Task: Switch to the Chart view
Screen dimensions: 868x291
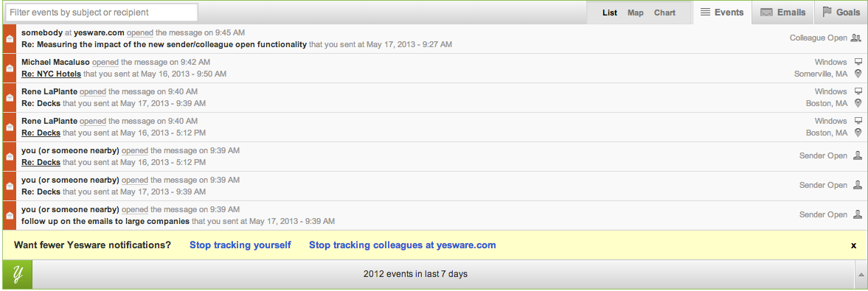Action: [x=664, y=13]
